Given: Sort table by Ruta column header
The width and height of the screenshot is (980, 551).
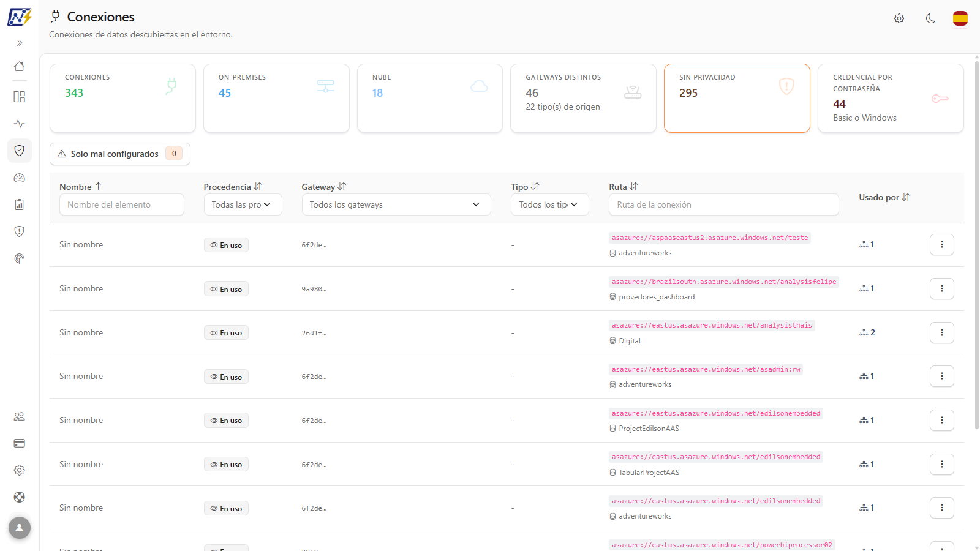Looking at the screenshot, I should click(624, 187).
